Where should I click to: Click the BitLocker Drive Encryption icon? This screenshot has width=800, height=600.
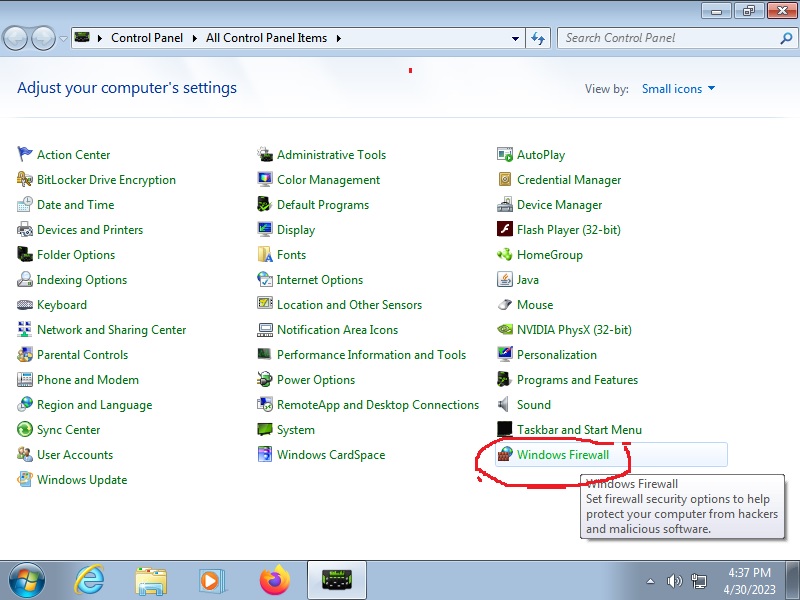[24, 179]
